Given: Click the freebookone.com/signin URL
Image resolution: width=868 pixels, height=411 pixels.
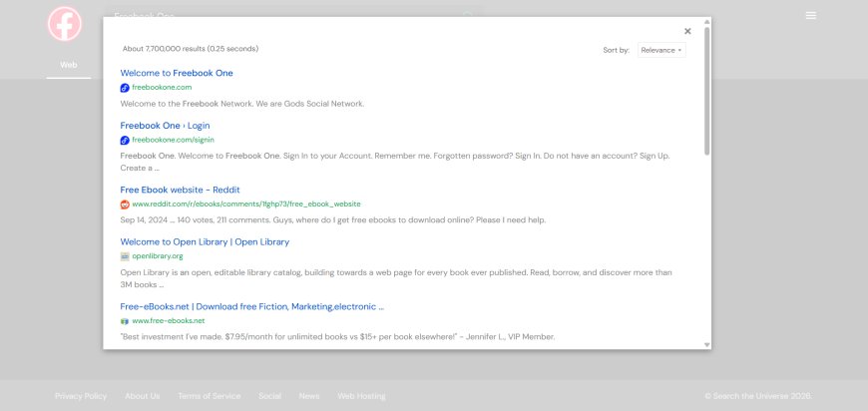Looking at the screenshot, I should (x=173, y=140).
